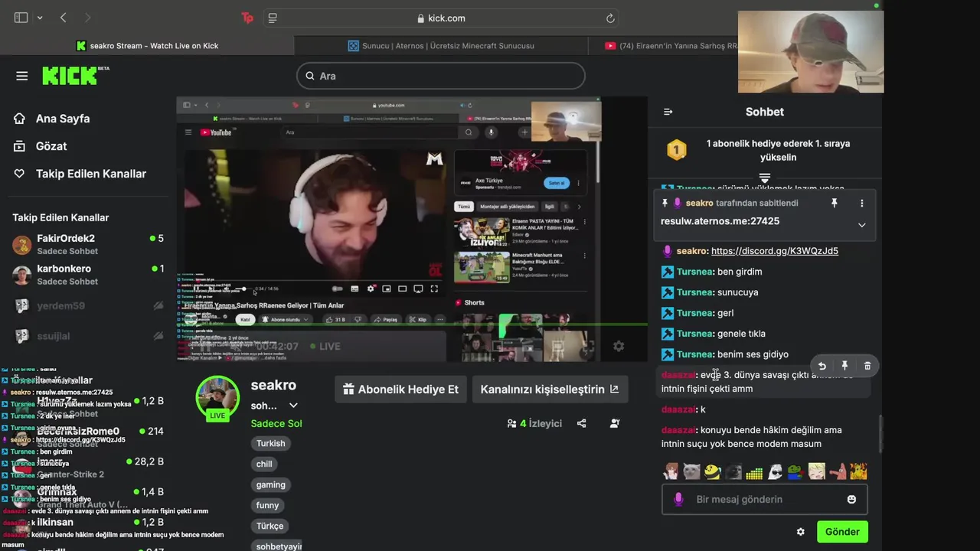Open Ana Sayfa in the sidebar

point(63,119)
